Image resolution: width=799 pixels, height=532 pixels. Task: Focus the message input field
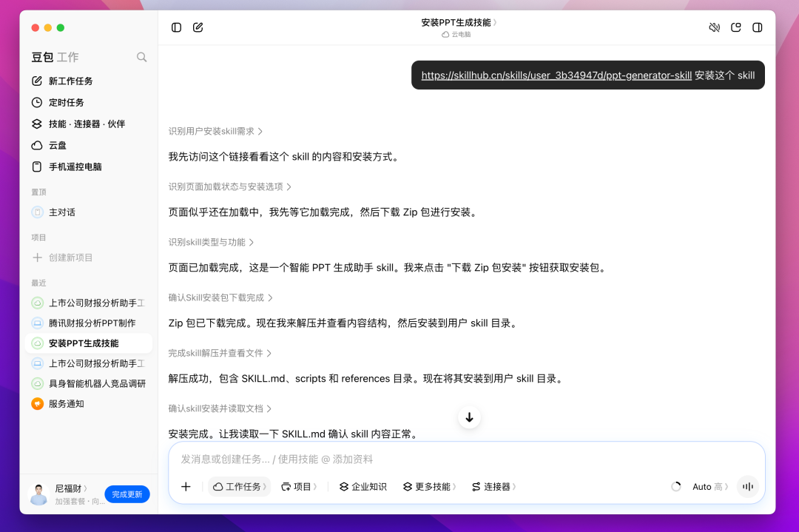(x=466, y=459)
